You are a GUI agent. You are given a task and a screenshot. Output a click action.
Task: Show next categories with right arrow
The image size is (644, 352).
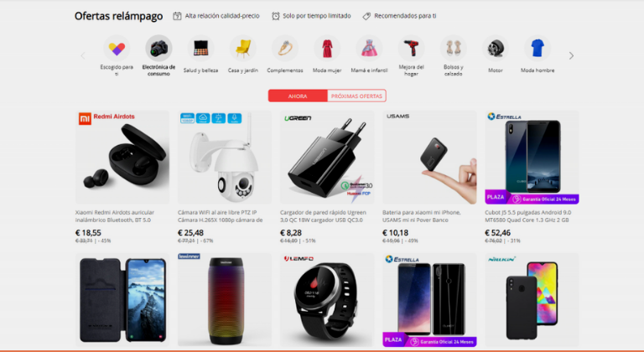[x=571, y=56]
